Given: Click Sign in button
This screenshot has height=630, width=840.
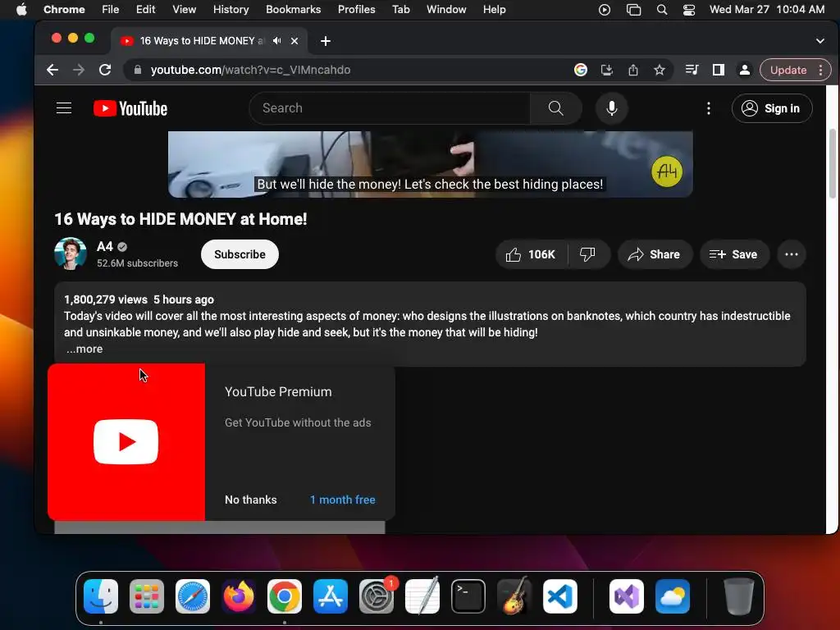Looking at the screenshot, I should pyautogui.click(x=771, y=108).
